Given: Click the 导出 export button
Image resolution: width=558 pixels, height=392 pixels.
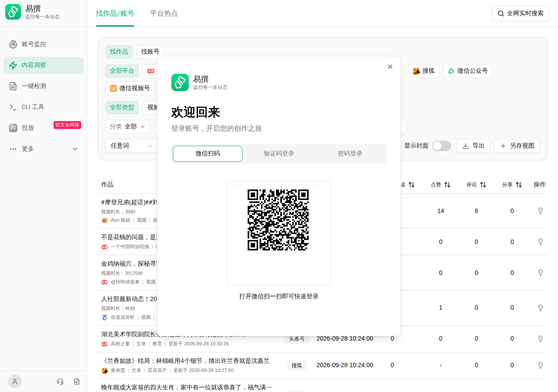Looking at the screenshot, I should [473, 146].
